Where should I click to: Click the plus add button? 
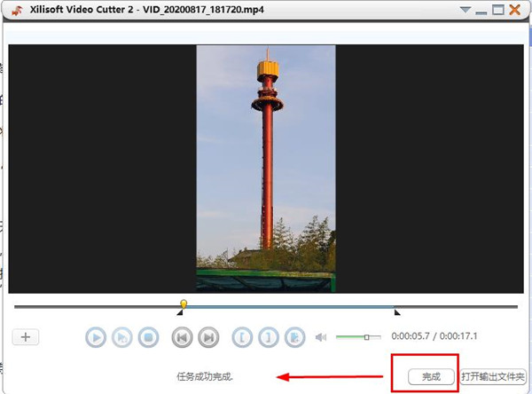26,337
